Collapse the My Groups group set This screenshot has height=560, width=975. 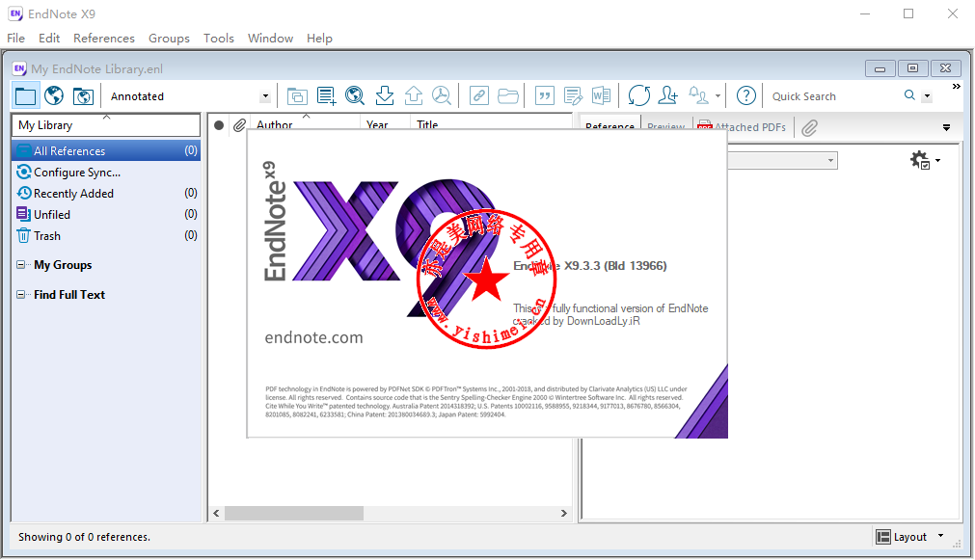tap(22, 265)
